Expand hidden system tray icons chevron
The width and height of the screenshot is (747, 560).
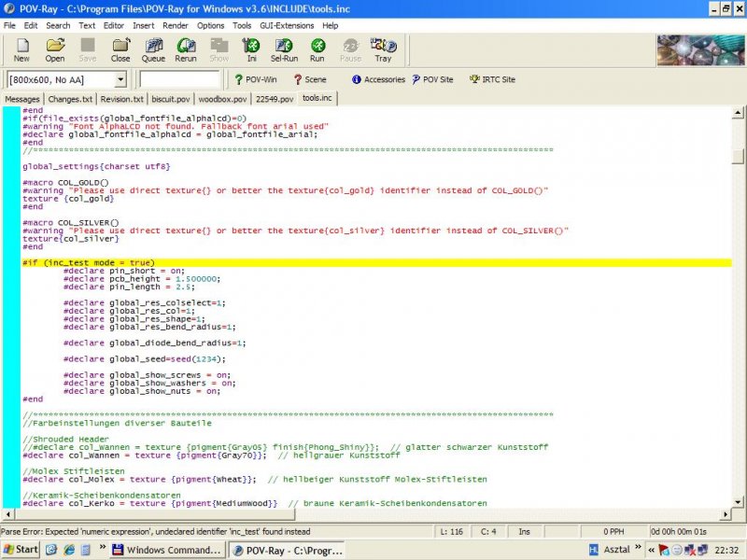(x=651, y=550)
